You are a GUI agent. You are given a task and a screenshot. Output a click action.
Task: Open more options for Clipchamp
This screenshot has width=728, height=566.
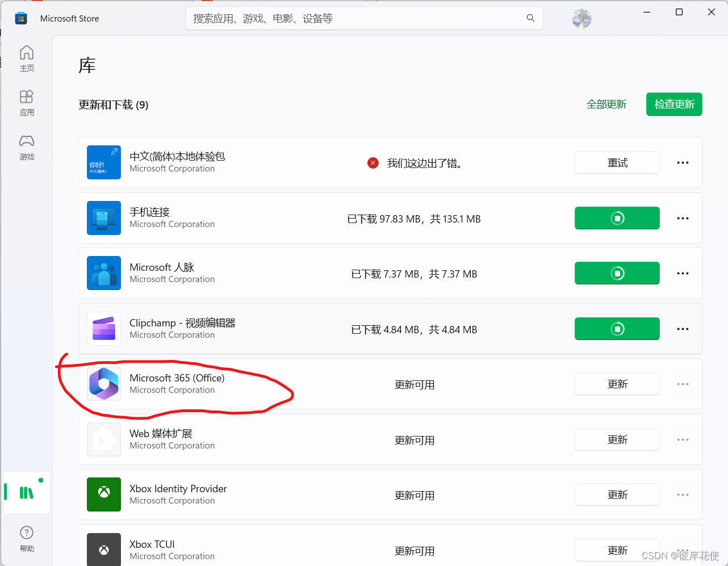(x=683, y=329)
